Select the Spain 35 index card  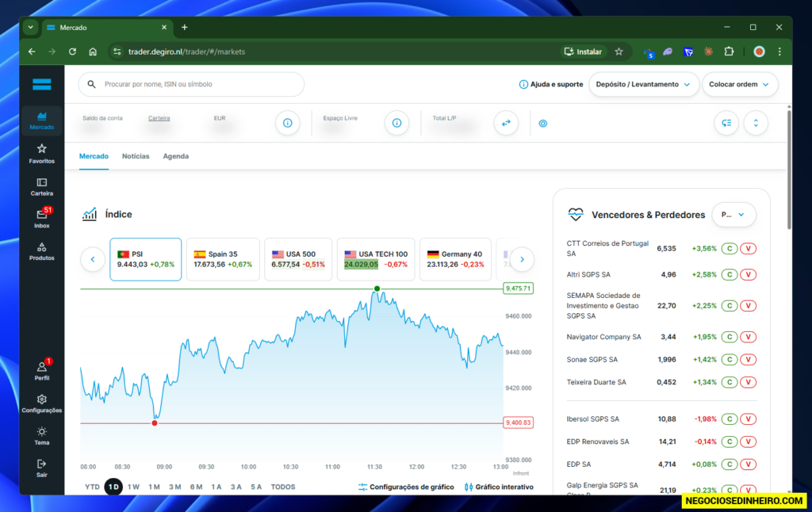223,259
